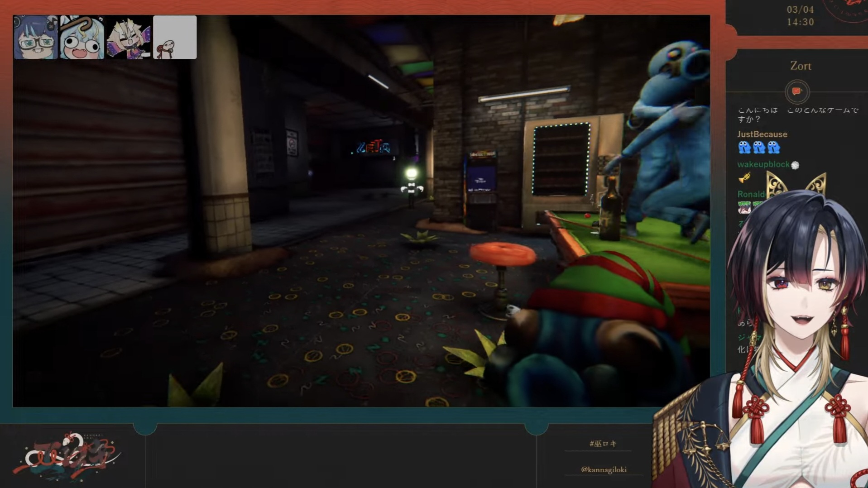Click the 14:30 clock display

click(x=801, y=22)
